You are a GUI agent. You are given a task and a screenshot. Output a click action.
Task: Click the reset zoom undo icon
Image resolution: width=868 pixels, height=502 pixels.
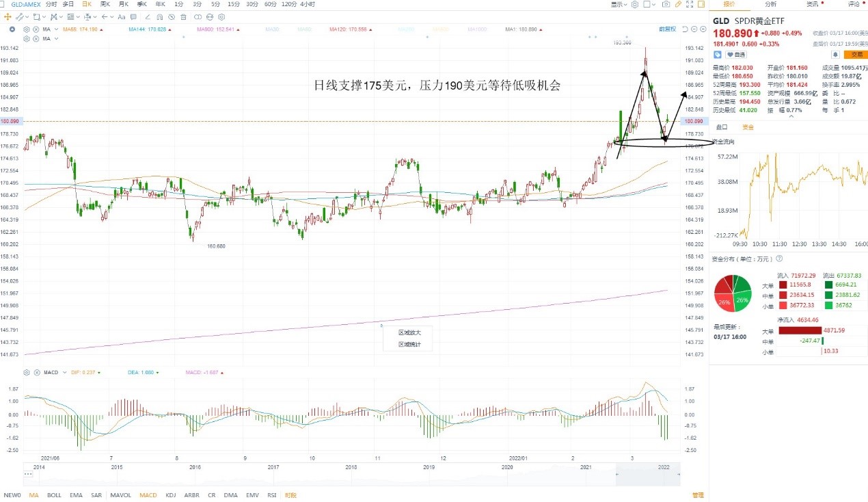[685, 29]
